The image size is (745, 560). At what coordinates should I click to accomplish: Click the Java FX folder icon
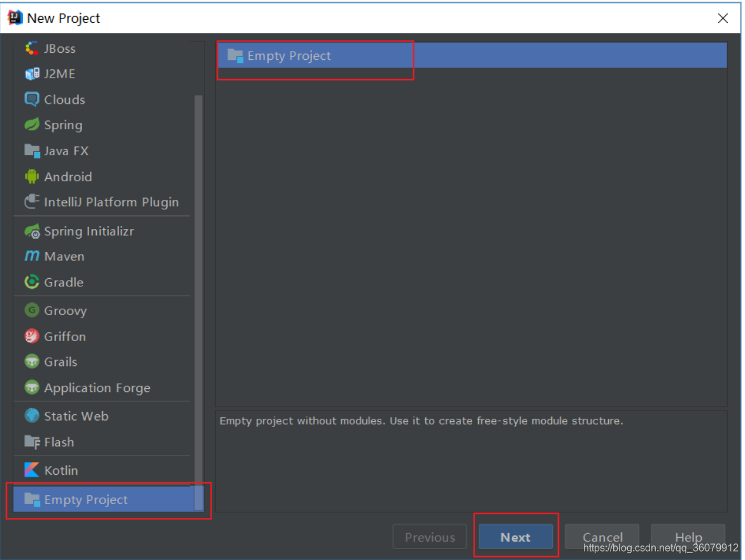[32, 151]
